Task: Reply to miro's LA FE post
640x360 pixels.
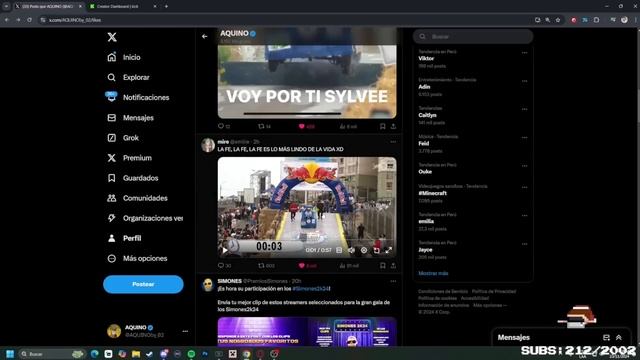Action: click(x=221, y=266)
